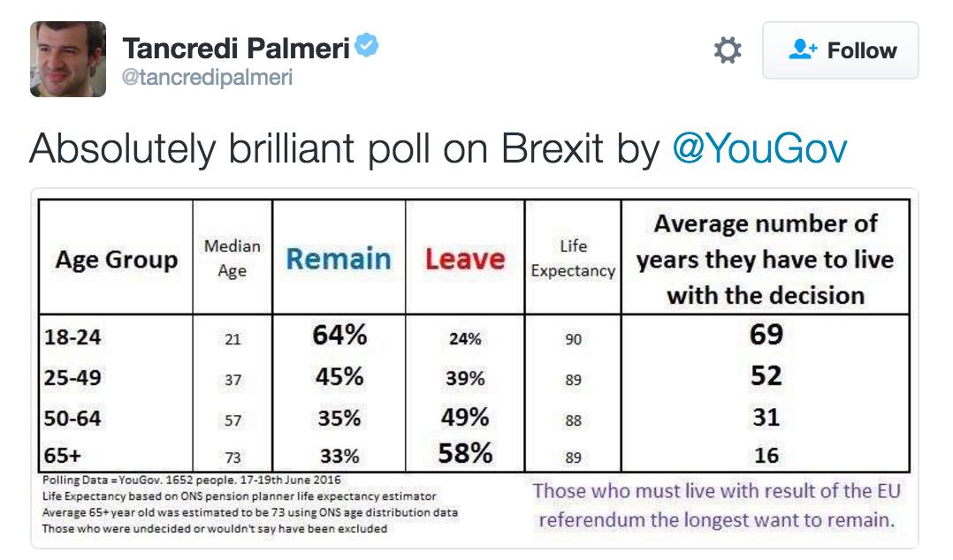The image size is (953, 560).
Task: Click Tancredi Palmeri's profile avatar photo
Action: (x=68, y=59)
